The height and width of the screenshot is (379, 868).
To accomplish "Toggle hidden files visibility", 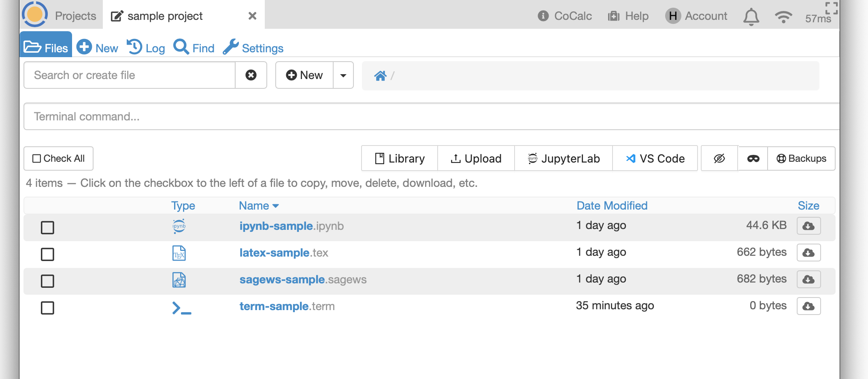I will pyautogui.click(x=719, y=158).
